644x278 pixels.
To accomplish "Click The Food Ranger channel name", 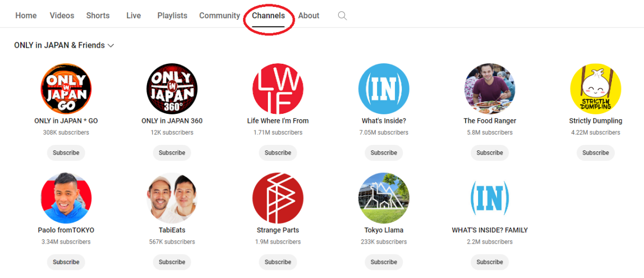I will pos(489,121).
